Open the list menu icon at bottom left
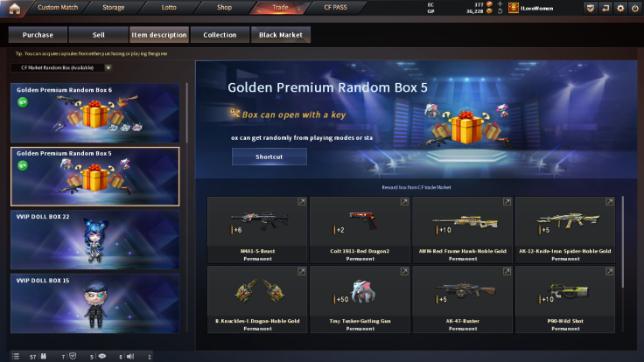The width and height of the screenshot is (644, 362). 16,356
